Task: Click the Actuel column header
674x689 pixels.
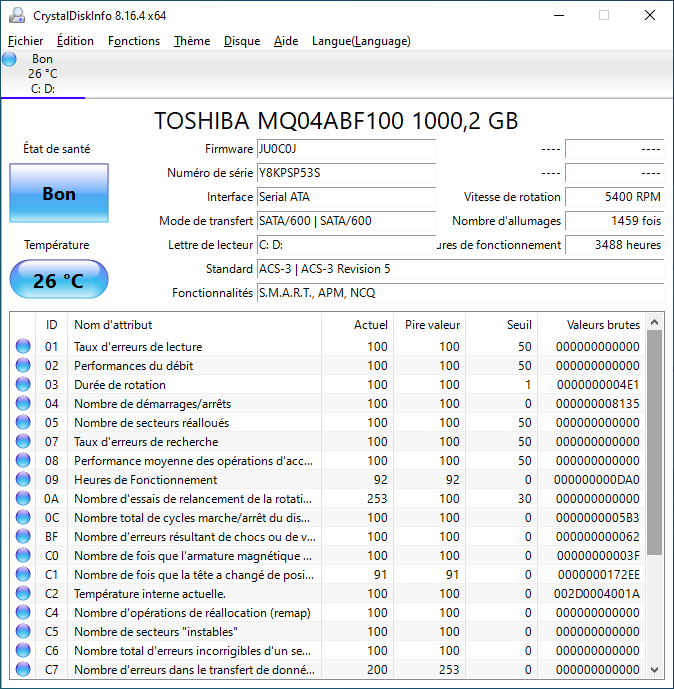Action: 358,325
